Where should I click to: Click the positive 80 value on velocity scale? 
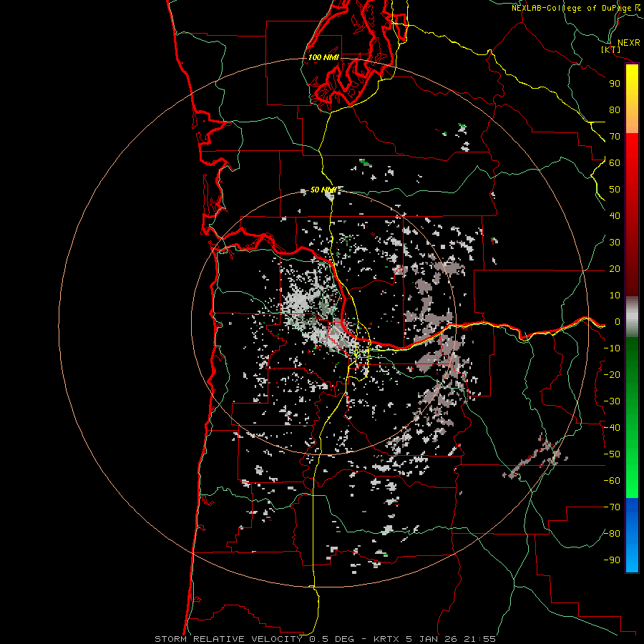coord(615,109)
